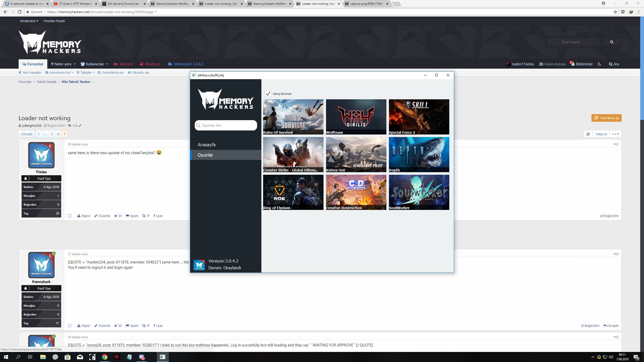The height and width of the screenshot is (362, 644).
Task: Go to thread page 6
Action: [58, 134]
